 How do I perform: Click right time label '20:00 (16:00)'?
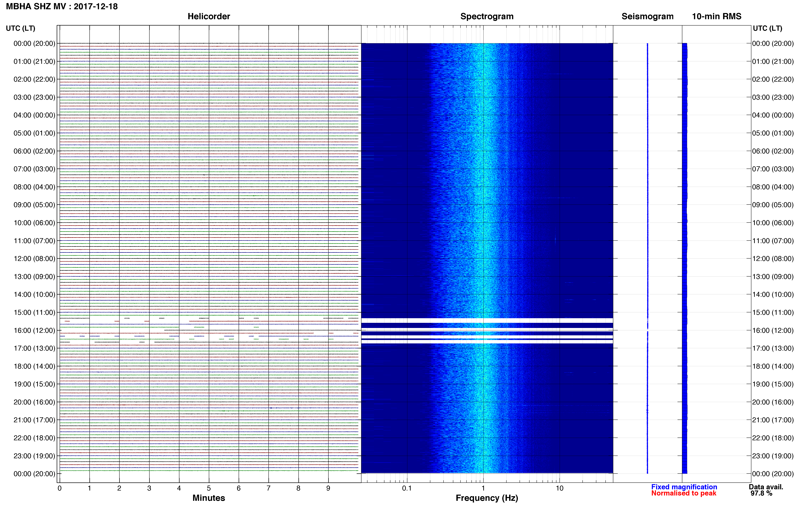tap(773, 402)
